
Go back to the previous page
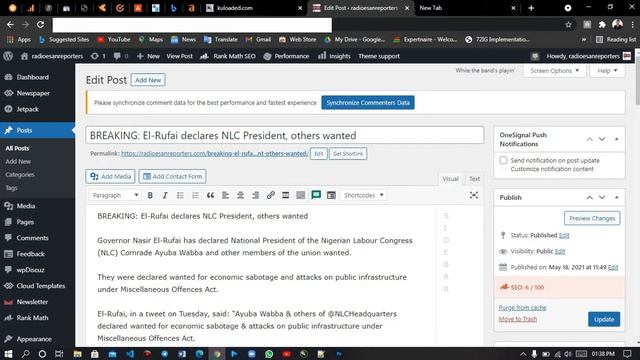tap(10, 25)
